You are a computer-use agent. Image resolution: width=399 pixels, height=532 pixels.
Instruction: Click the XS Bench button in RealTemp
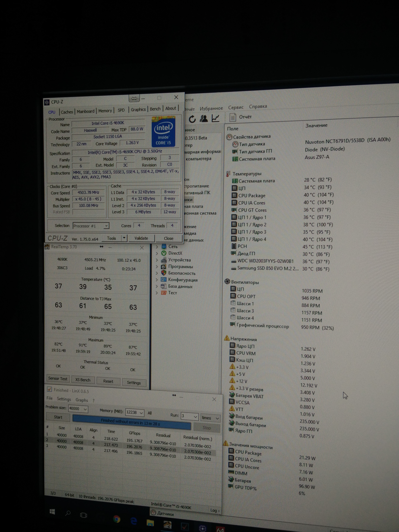[83, 380]
